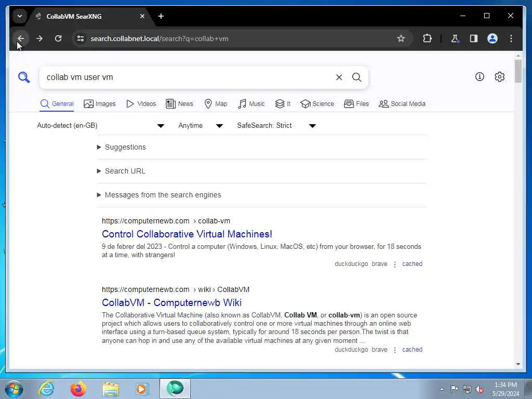Open the SearXNG about info icon

click(x=480, y=77)
